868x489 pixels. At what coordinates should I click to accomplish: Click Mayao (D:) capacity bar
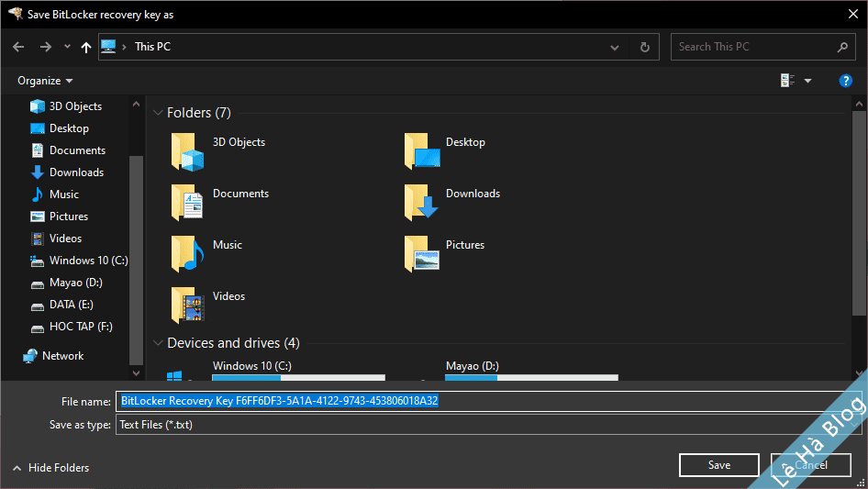(x=531, y=378)
